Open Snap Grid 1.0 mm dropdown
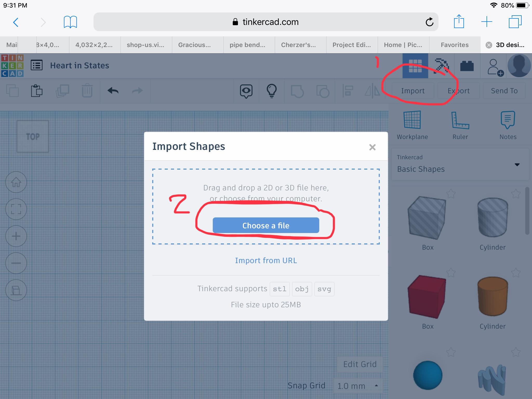Image resolution: width=532 pixels, height=399 pixels. (x=357, y=386)
